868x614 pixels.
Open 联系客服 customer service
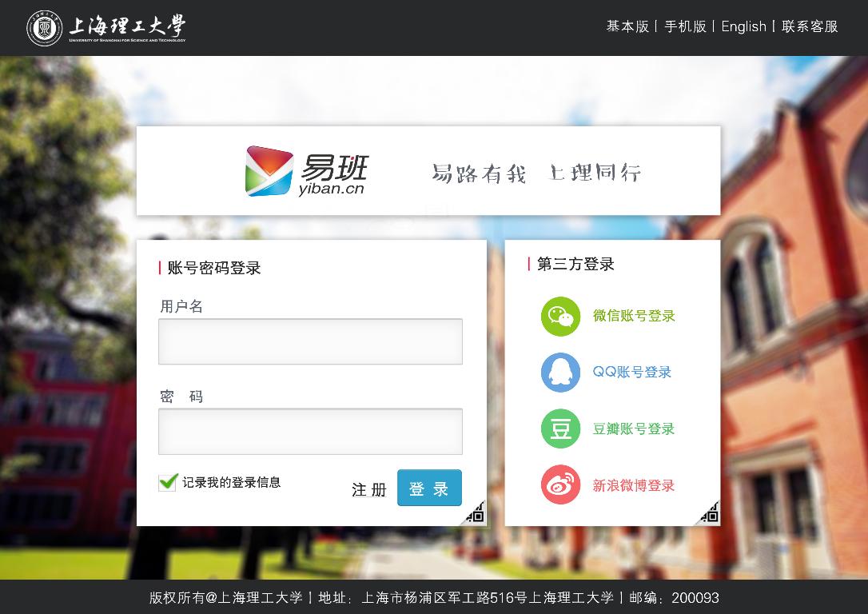(x=810, y=26)
